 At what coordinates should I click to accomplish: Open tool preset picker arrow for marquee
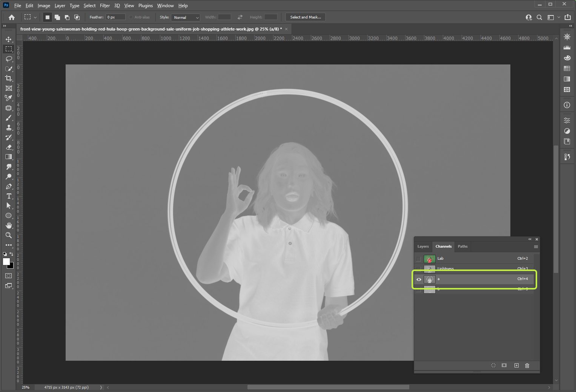[x=35, y=17]
